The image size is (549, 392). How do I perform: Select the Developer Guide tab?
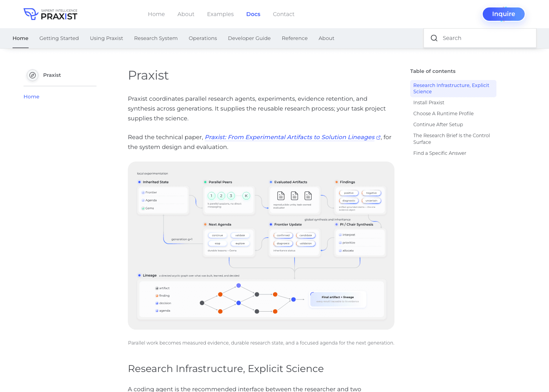[x=249, y=38]
